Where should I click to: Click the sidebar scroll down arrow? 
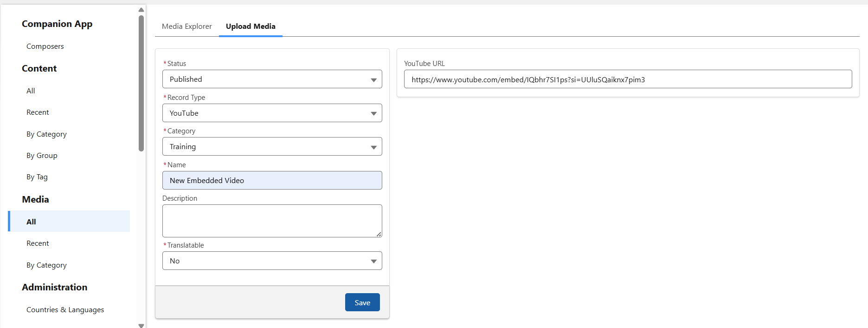click(x=141, y=326)
